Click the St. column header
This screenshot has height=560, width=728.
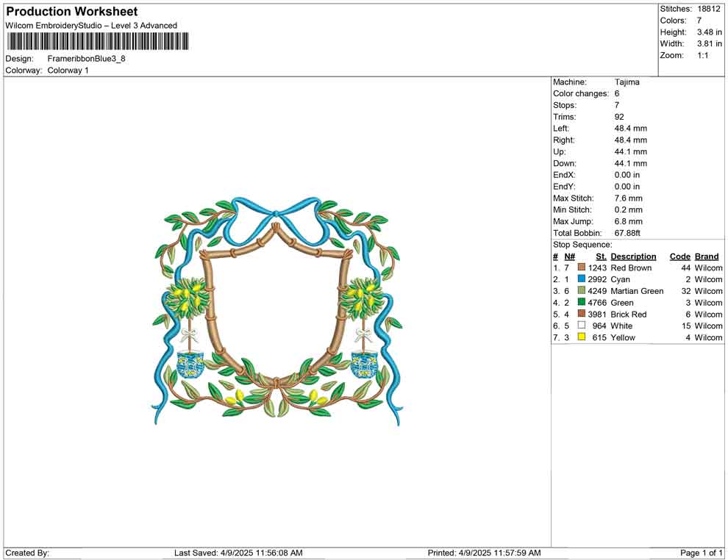pyautogui.click(x=602, y=256)
